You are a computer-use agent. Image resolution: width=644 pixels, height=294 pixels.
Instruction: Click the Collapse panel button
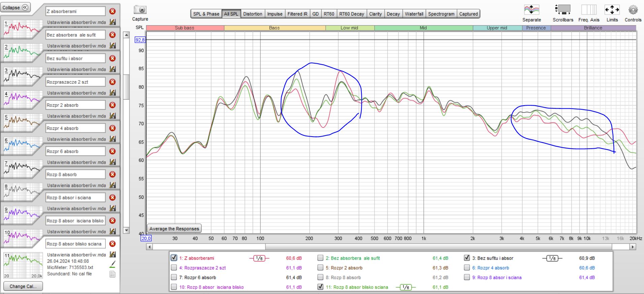(x=15, y=7)
